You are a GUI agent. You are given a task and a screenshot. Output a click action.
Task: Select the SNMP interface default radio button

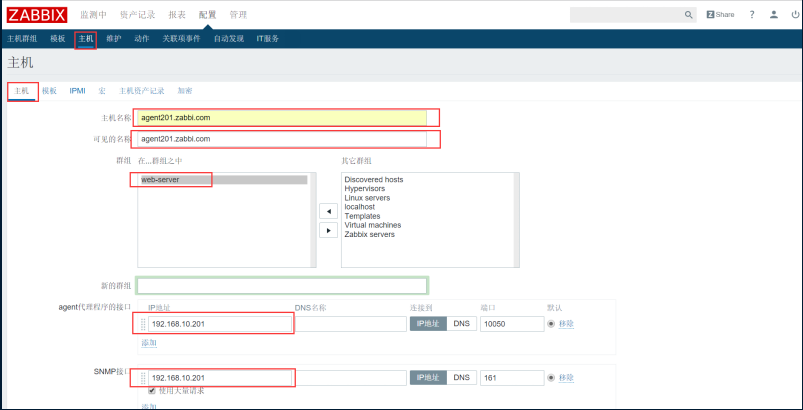[x=551, y=378]
